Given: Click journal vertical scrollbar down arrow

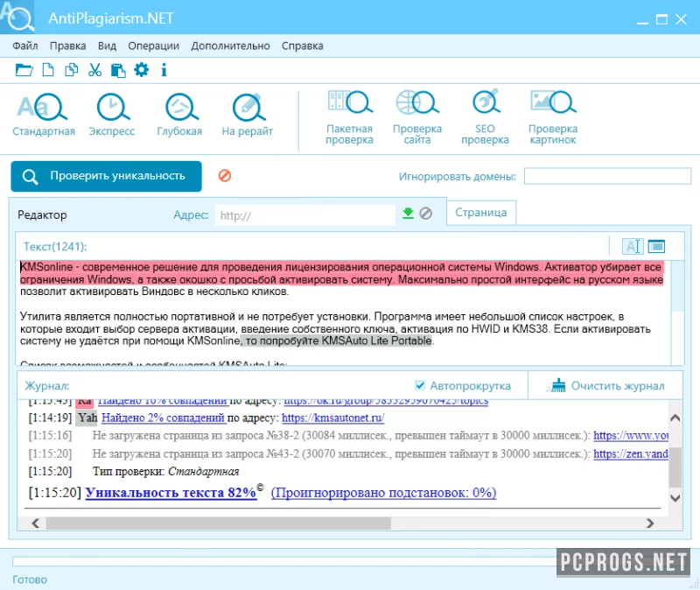Looking at the screenshot, I should pos(675,497).
